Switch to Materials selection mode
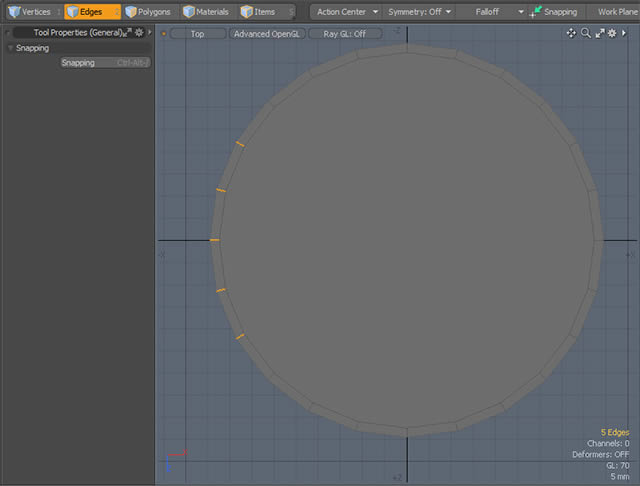The width and height of the screenshot is (640, 486). (x=209, y=12)
